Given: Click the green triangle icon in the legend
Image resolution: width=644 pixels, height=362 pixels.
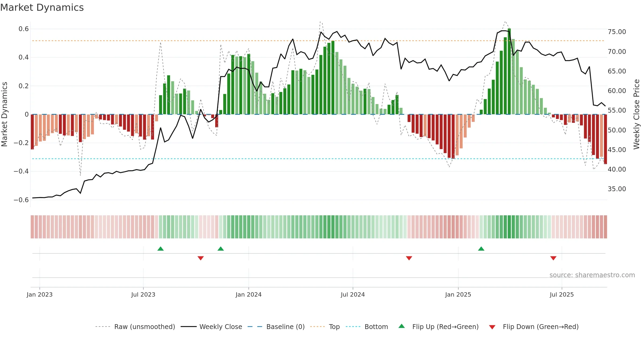Looking at the screenshot, I should [402, 326].
